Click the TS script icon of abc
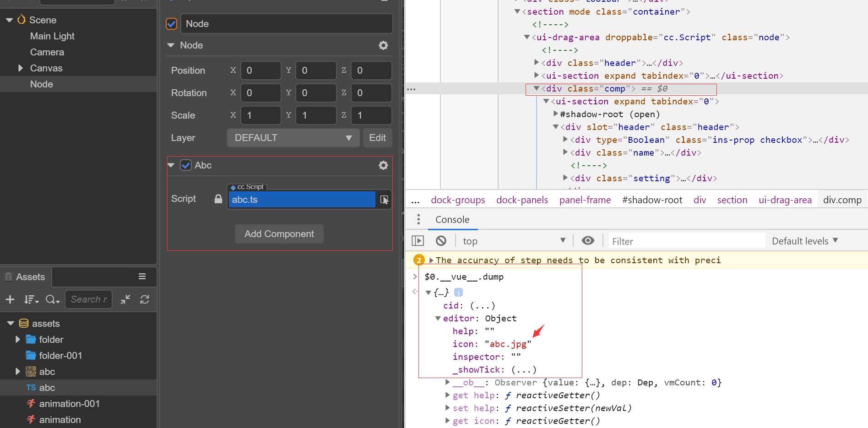This screenshot has height=428, width=868. click(31, 388)
